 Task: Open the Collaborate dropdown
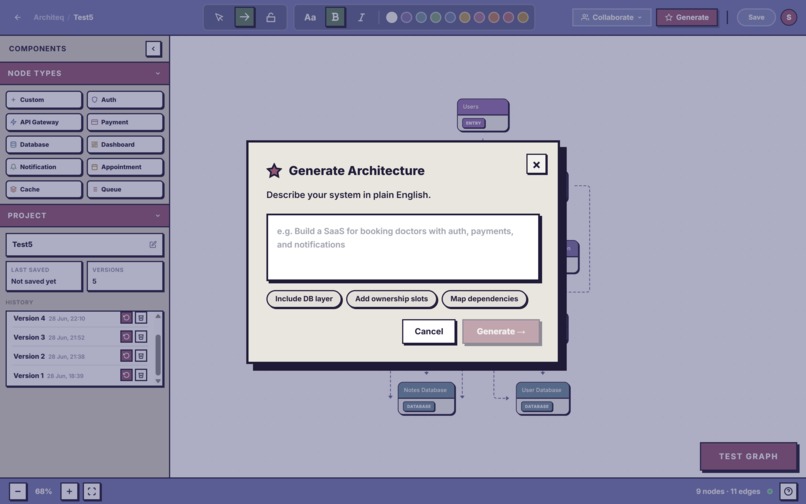pyautogui.click(x=611, y=17)
